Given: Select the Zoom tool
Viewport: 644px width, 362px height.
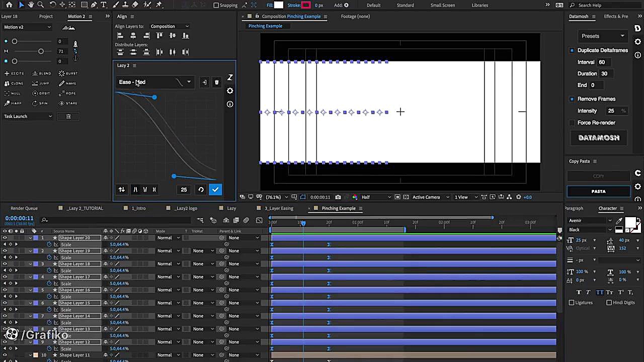Looking at the screenshot, I should point(41,5).
